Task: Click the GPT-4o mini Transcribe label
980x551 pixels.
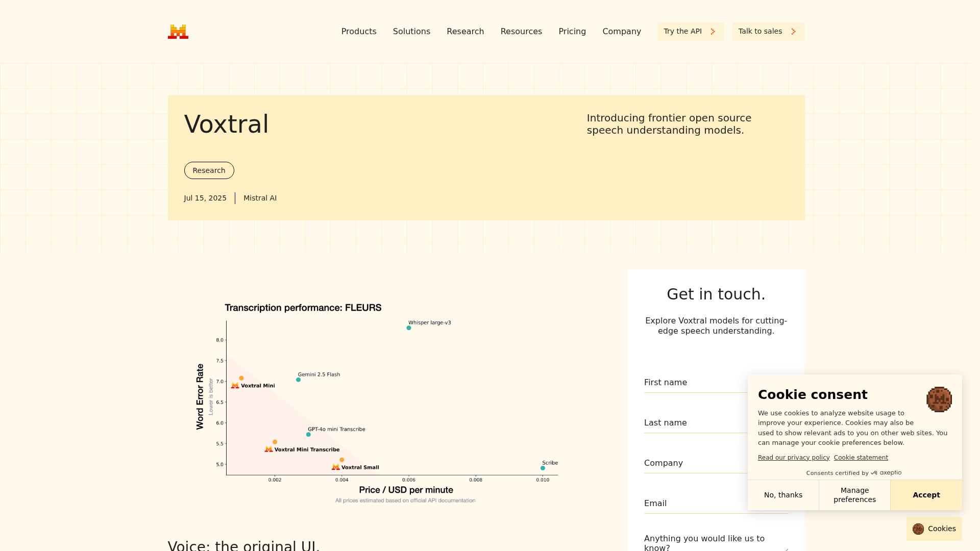Action: pos(336,429)
